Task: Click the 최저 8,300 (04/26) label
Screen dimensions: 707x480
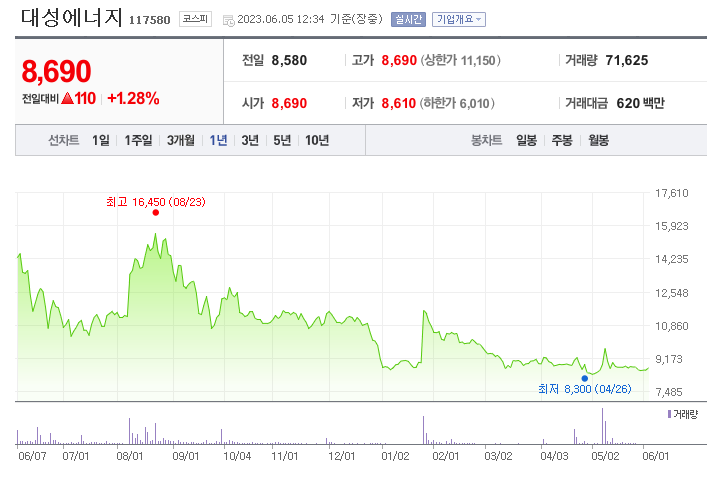Action: (585, 389)
